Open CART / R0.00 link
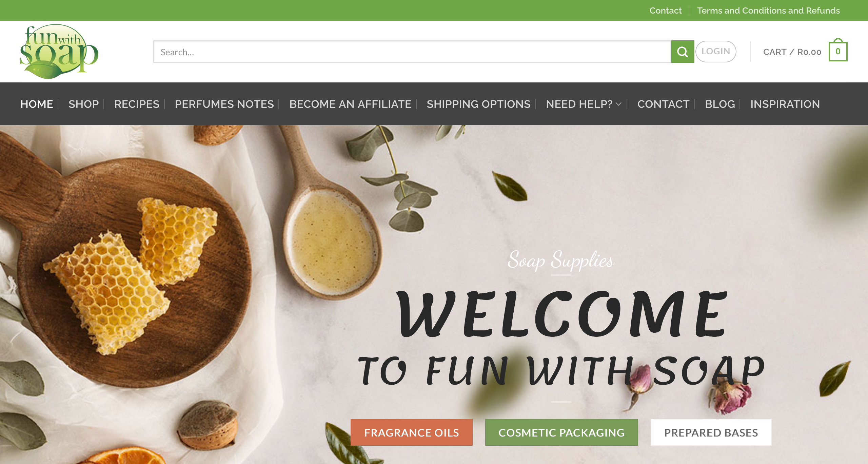The image size is (868, 464). [792, 52]
